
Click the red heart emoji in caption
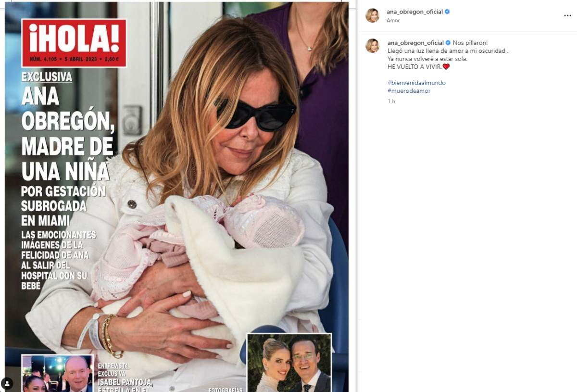[446, 66]
